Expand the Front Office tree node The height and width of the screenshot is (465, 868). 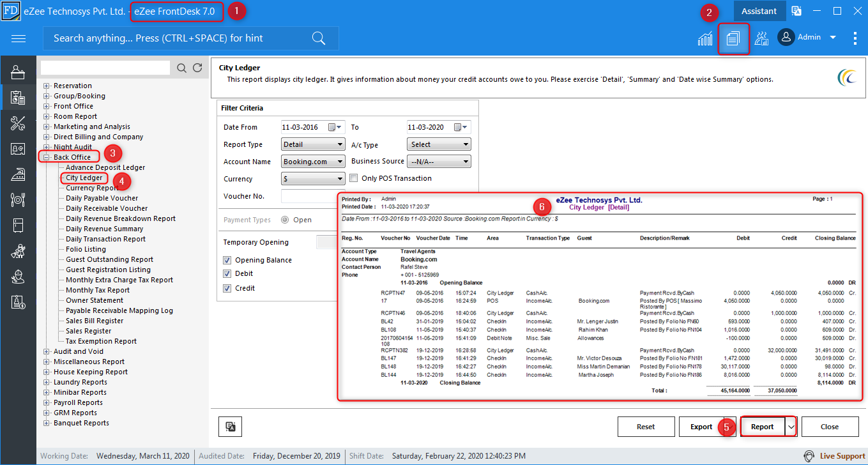47,106
